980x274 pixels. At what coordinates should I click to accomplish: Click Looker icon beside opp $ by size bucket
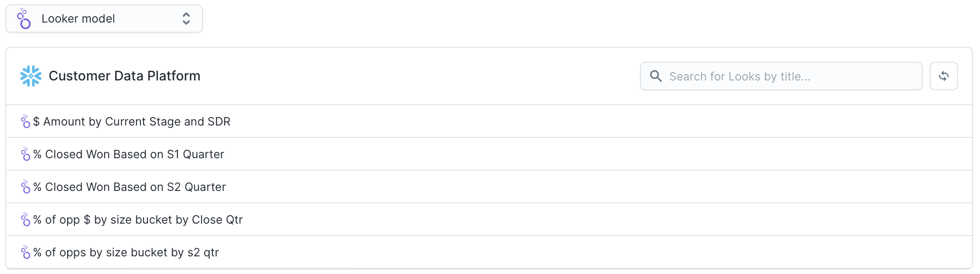click(x=26, y=220)
